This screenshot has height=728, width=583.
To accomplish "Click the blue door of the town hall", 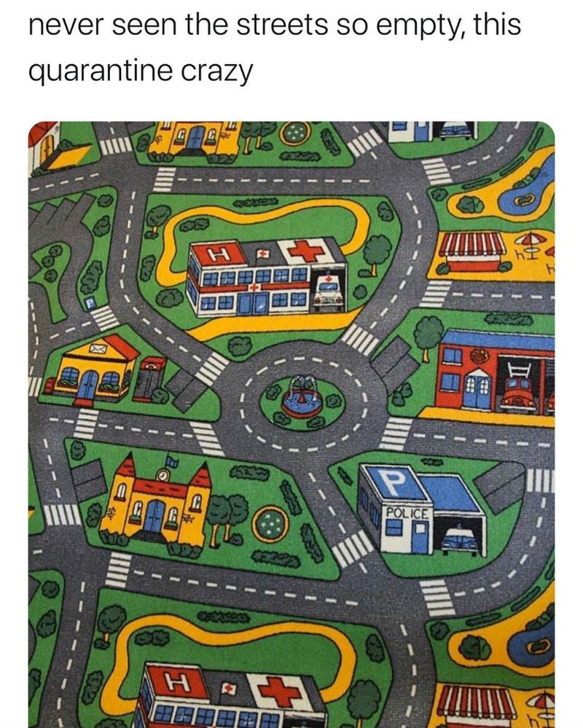I will [x=153, y=516].
